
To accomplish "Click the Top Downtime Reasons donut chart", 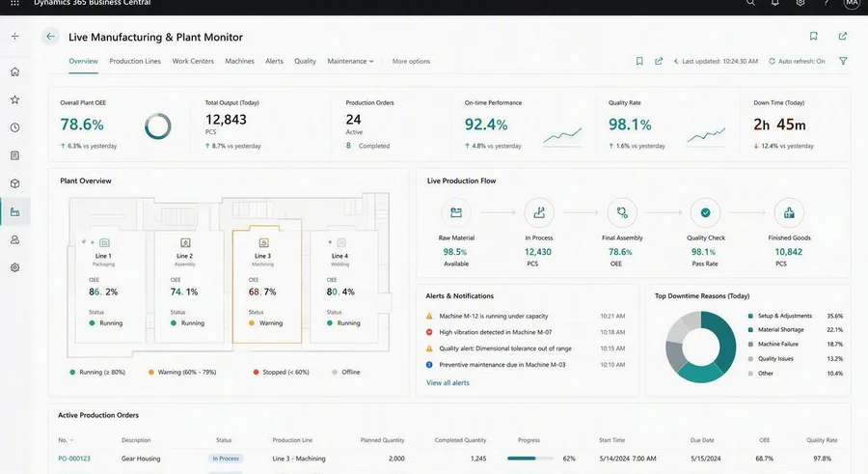I will point(701,347).
